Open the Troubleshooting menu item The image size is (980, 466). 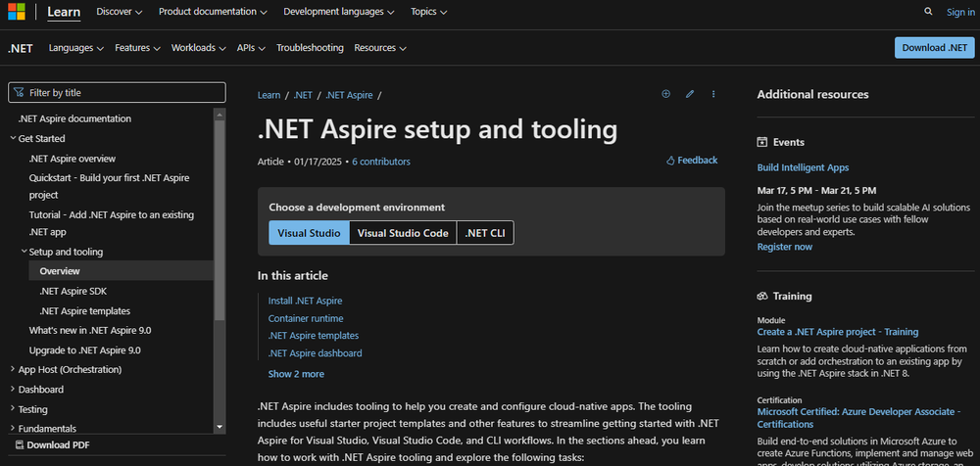pos(310,47)
